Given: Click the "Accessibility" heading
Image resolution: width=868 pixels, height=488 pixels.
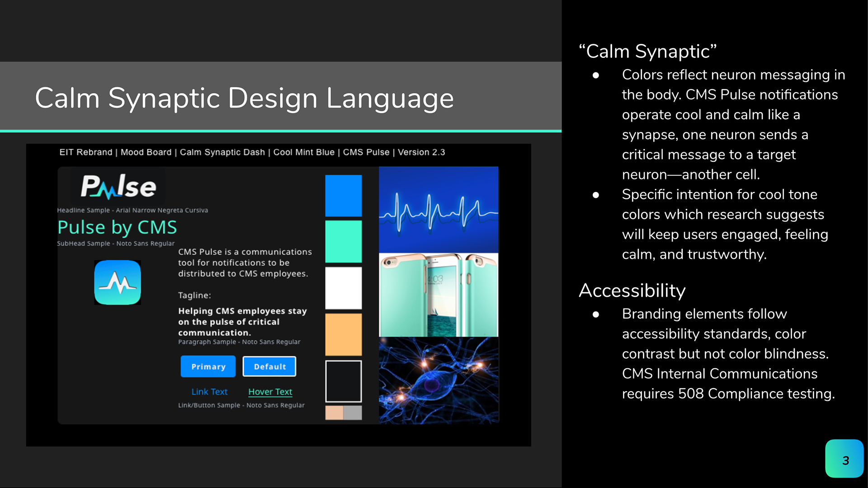Looking at the screenshot, I should 632,291.
